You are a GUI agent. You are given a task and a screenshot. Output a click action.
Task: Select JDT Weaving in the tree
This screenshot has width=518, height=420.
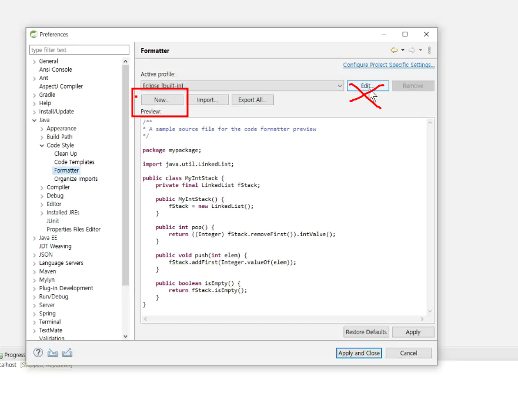pos(55,246)
